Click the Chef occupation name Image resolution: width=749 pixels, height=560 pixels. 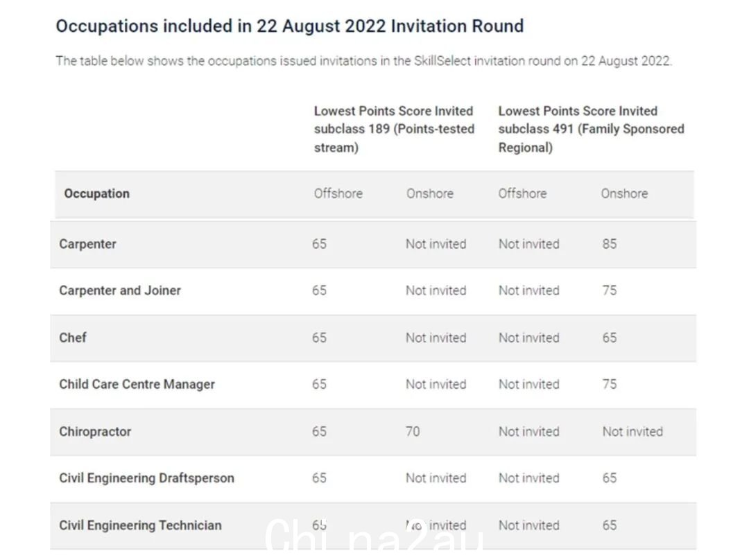(73, 338)
